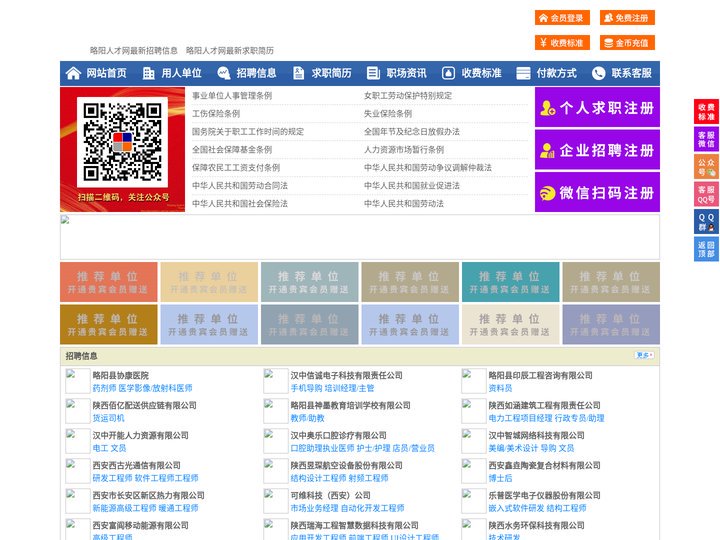The width and height of the screenshot is (720, 540).
Task: Click the 更多 button in 招聘信息 header
Action: (644, 355)
